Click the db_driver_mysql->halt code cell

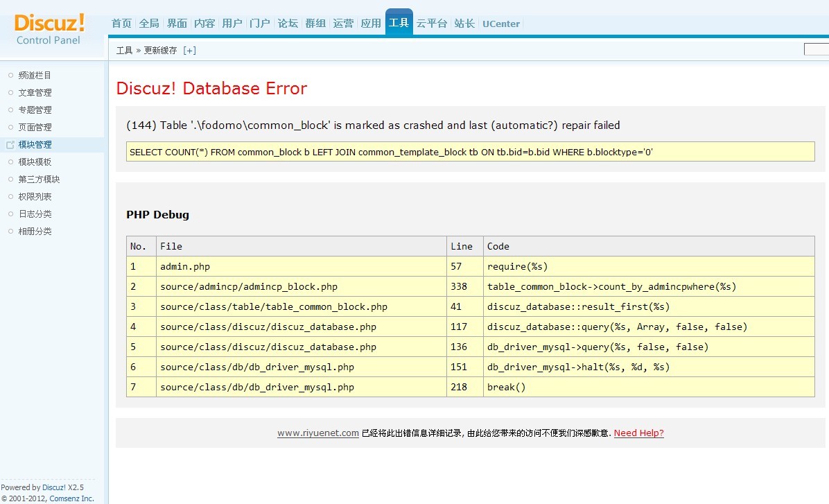649,367
